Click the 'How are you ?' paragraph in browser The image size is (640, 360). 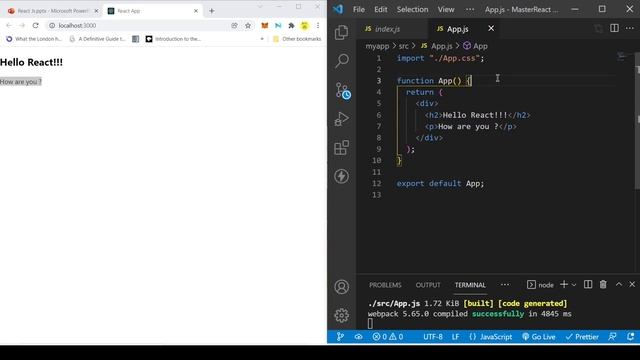click(x=21, y=82)
